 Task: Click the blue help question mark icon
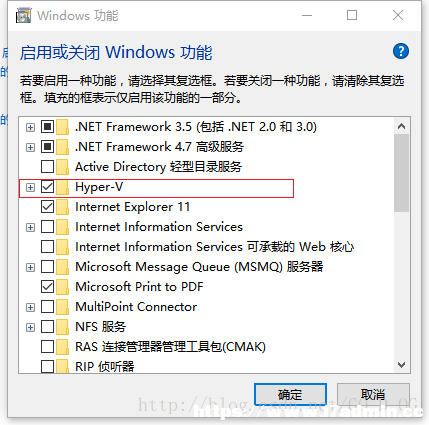401,51
